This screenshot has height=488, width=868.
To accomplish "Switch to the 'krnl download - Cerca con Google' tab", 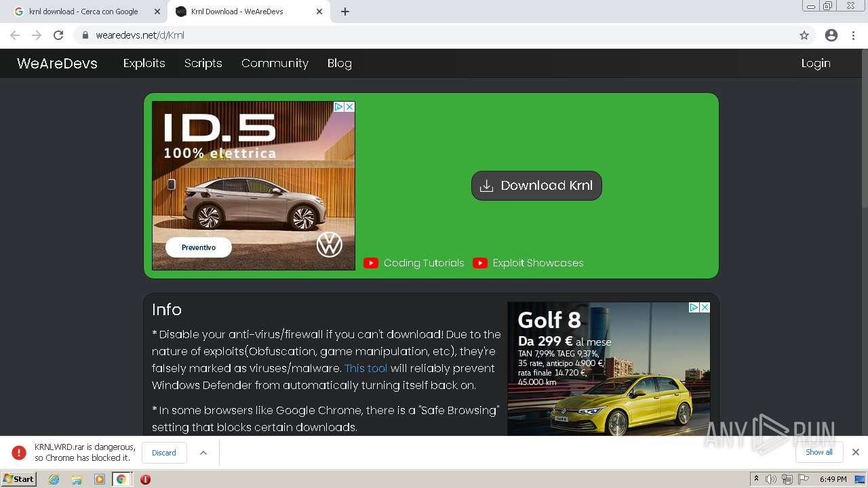I will click(x=83, y=12).
